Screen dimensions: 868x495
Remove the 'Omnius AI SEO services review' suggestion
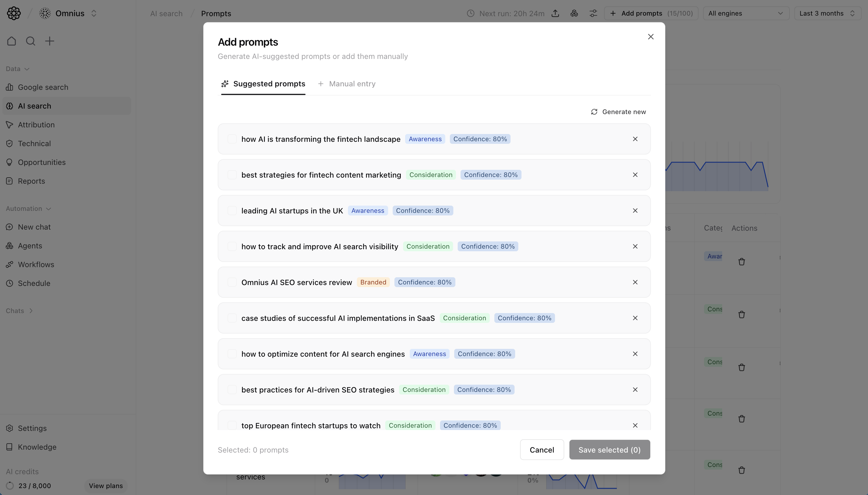[x=635, y=282]
